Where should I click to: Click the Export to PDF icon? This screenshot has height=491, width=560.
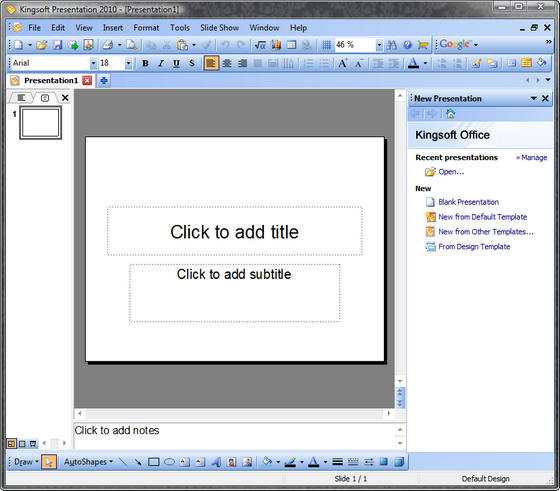[x=88, y=45]
